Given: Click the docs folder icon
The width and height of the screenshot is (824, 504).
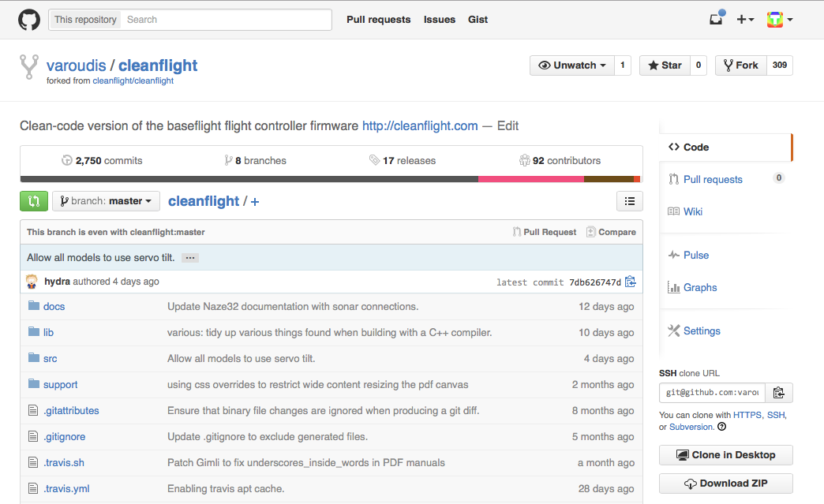Looking at the screenshot, I should click(x=34, y=305).
